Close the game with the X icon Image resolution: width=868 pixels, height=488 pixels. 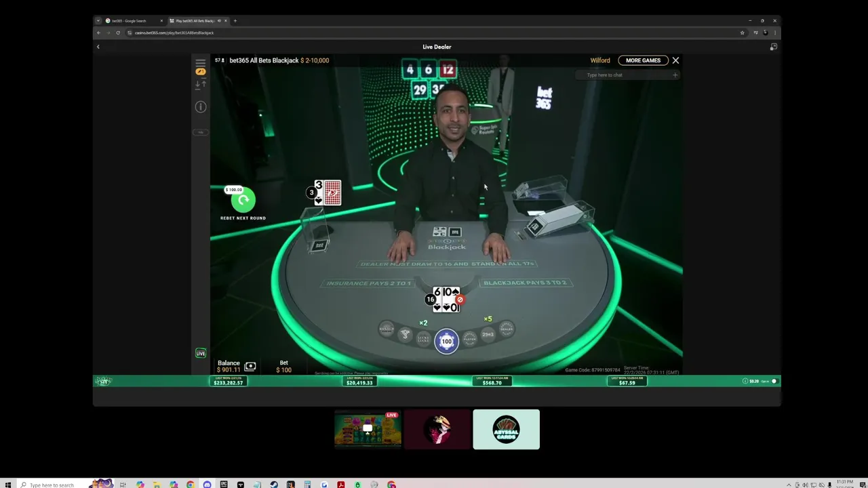click(x=675, y=60)
